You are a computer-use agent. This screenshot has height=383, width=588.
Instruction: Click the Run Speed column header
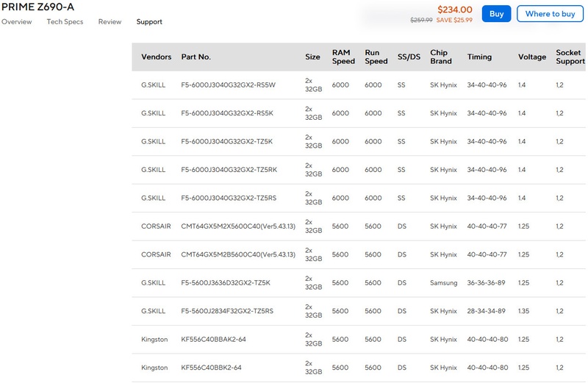[x=376, y=57]
